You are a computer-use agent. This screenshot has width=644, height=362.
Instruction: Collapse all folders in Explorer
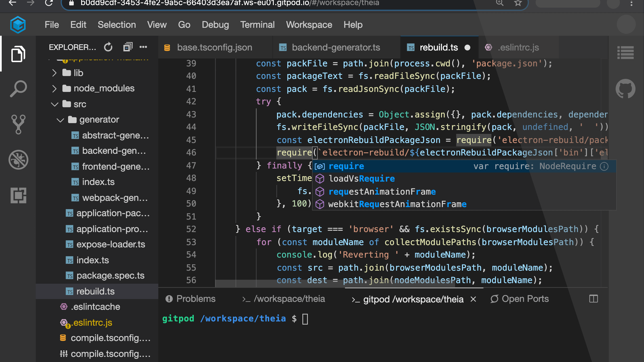pos(127,47)
